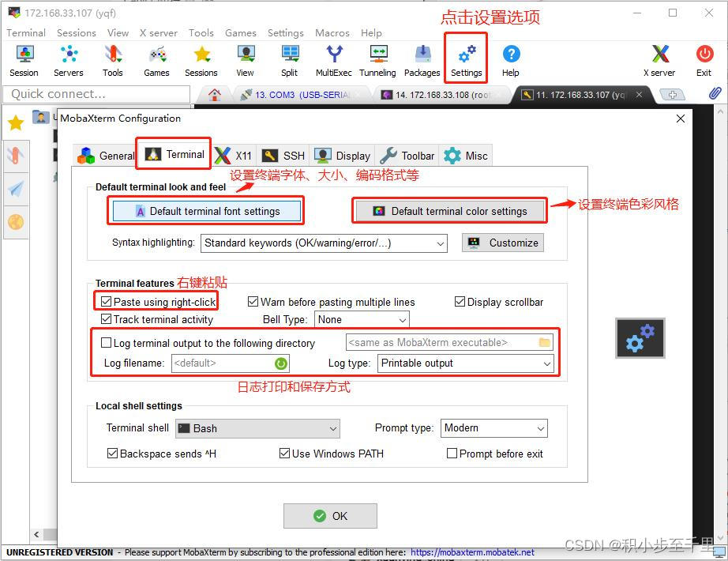This screenshot has height=561, width=728.
Task: Click the green refresh log filename icon
Action: [281, 363]
